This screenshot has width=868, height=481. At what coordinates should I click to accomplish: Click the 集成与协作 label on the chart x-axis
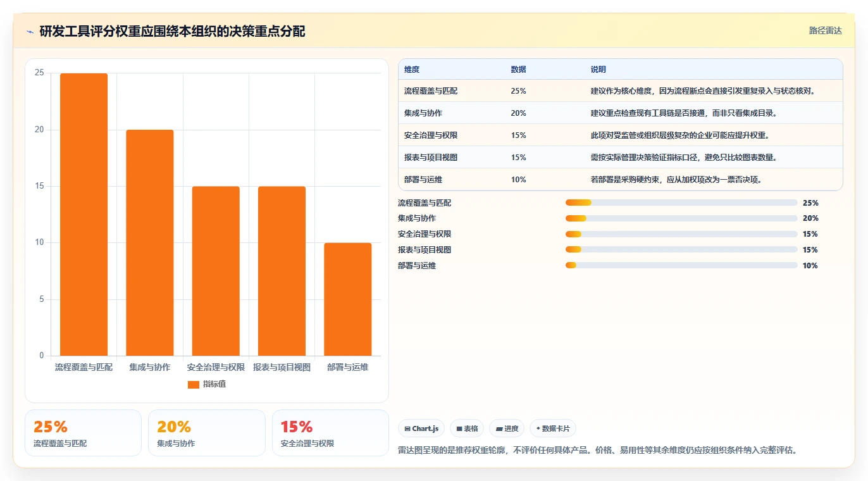click(x=150, y=367)
